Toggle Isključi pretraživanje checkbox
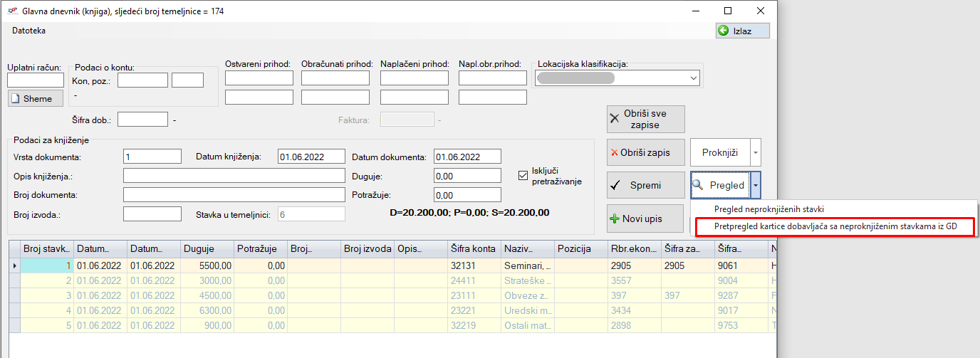 click(523, 175)
